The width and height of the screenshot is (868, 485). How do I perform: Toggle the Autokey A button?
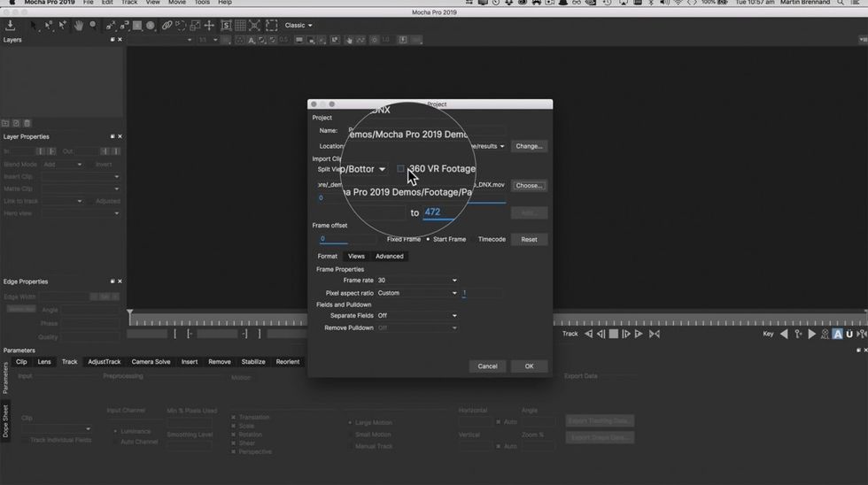(x=838, y=334)
